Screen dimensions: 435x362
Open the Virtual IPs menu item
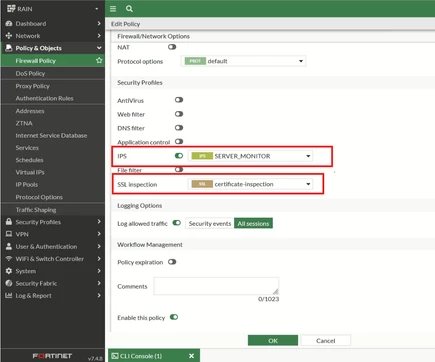click(x=53, y=172)
